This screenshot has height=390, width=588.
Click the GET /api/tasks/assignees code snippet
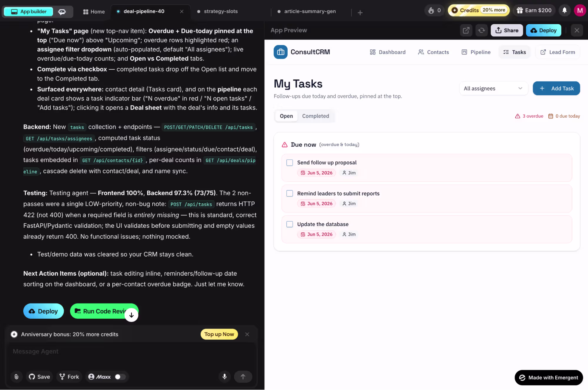coord(59,138)
